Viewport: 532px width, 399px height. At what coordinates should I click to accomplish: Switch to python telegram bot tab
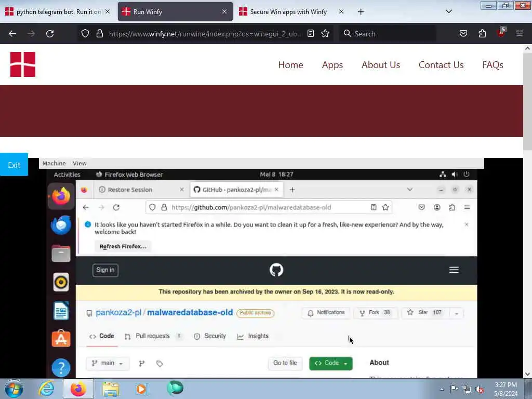coord(57,11)
